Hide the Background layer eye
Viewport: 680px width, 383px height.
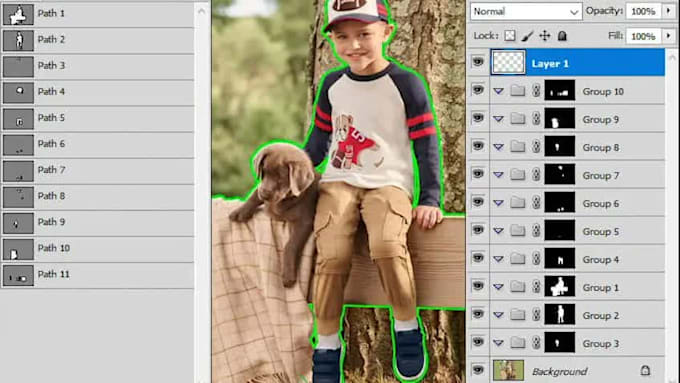point(478,370)
